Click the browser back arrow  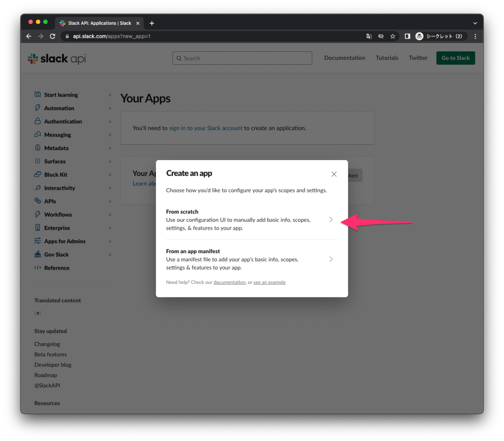(29, 36)
